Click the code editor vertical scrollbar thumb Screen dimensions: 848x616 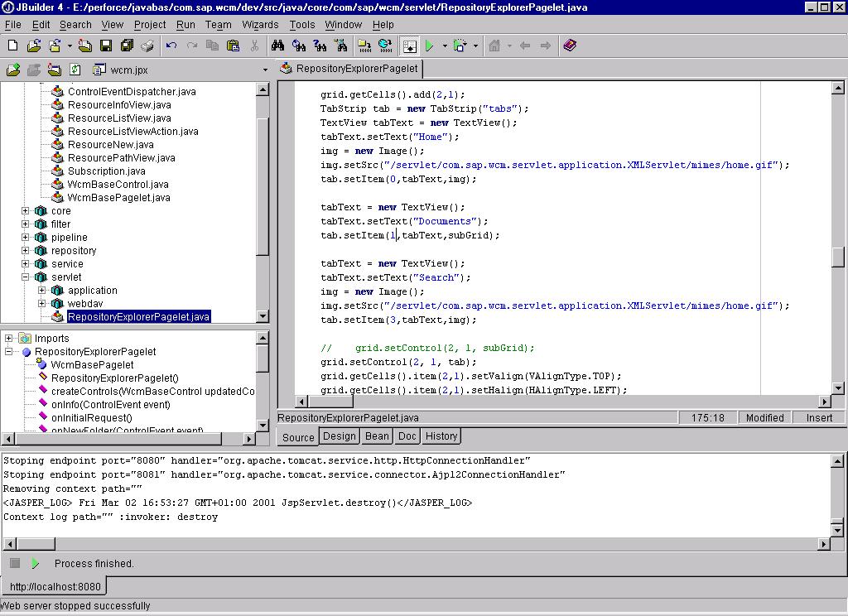(x=837, y=257)
